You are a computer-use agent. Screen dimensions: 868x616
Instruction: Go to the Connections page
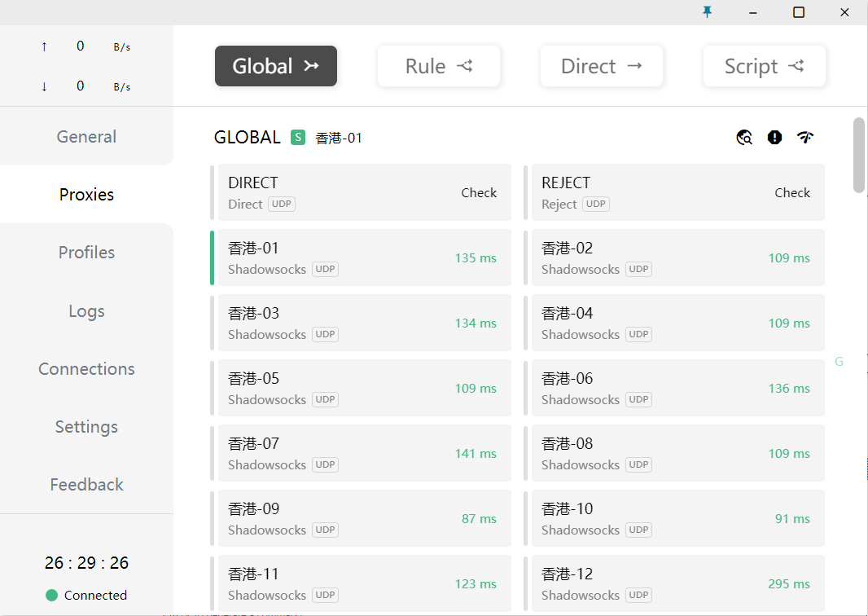click(86, 368)
